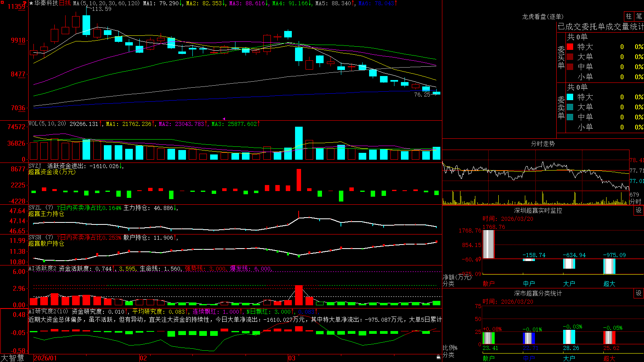Click the tallest red SVZJ capital inflow bar

(299, 180)
